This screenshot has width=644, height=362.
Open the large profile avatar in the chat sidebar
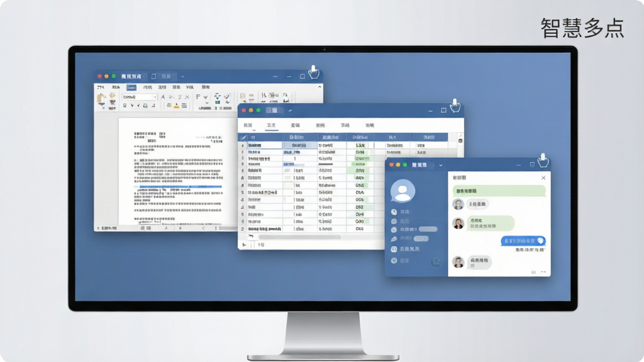pos(402,191)
